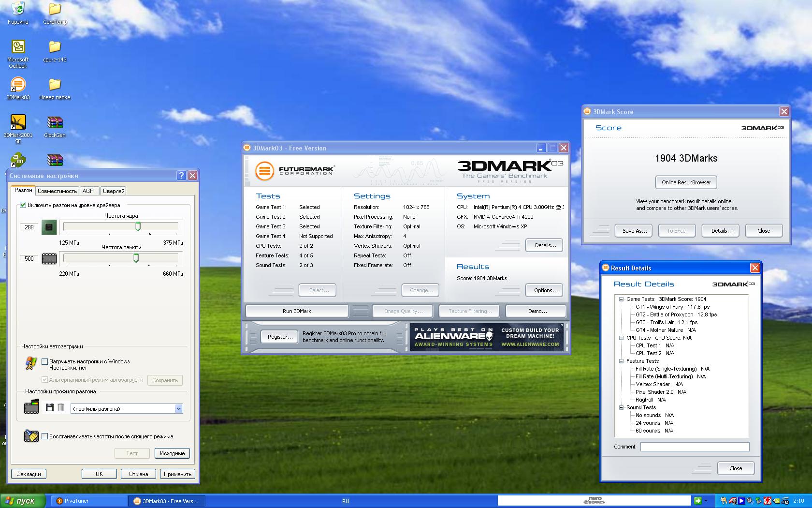
Task: Click System Details button in 3DMark03
Action: pos(545,245)
